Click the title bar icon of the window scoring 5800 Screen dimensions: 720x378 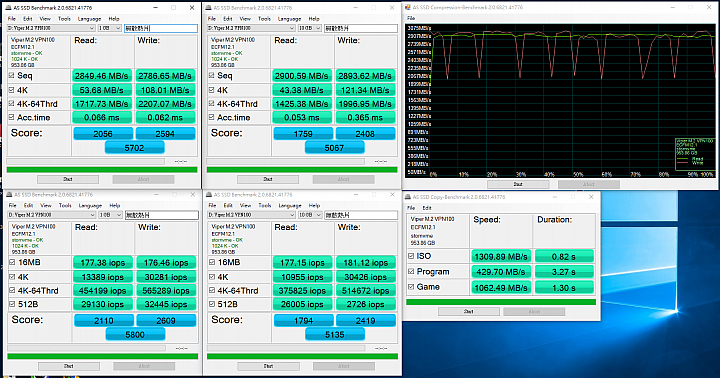pyautogui.click(x=9, y=195)
